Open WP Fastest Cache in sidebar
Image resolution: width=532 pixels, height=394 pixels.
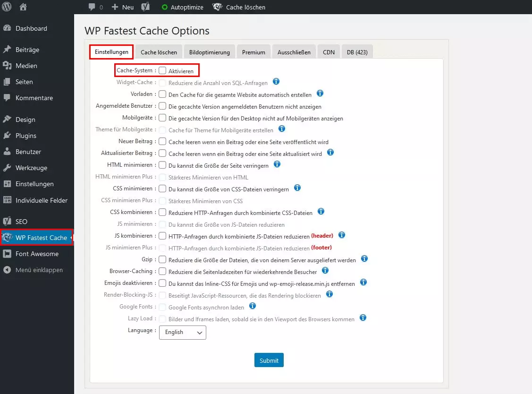pos(37,238)
